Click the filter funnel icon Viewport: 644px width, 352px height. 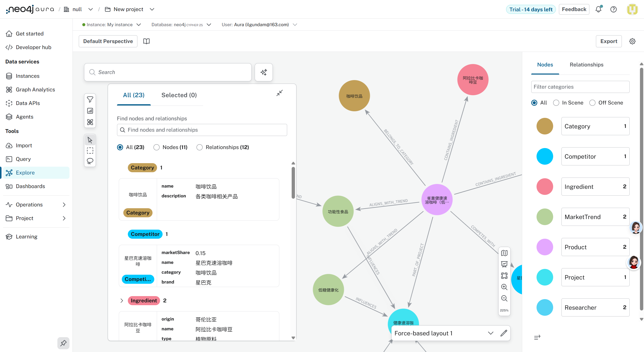tap(90, 99)
